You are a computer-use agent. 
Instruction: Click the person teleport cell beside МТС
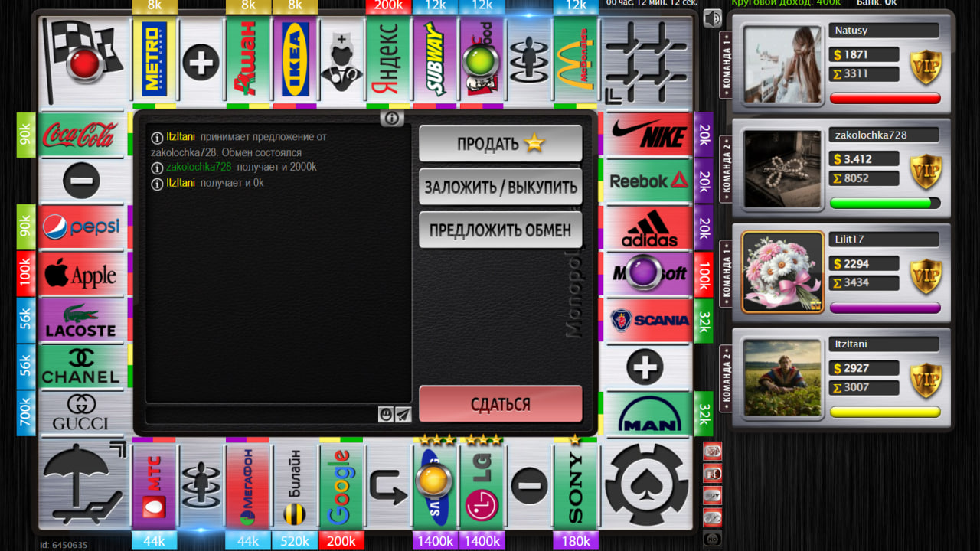201,485
